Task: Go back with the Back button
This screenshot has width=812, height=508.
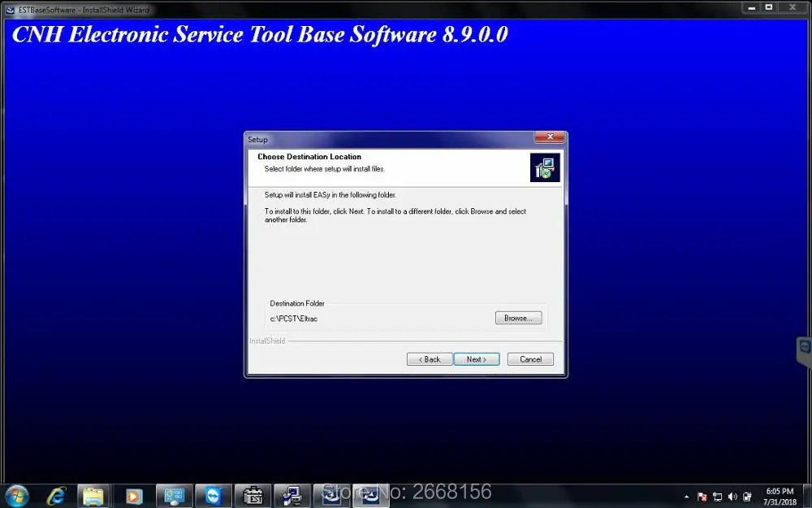Action: click(x=430, y=359)
